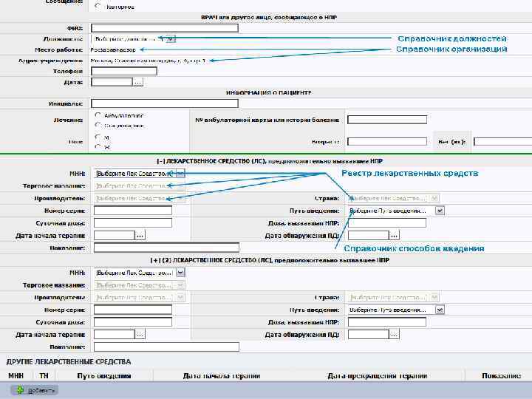
Task: Click the Добавить button with plus icon
Action: pos(35,391)
